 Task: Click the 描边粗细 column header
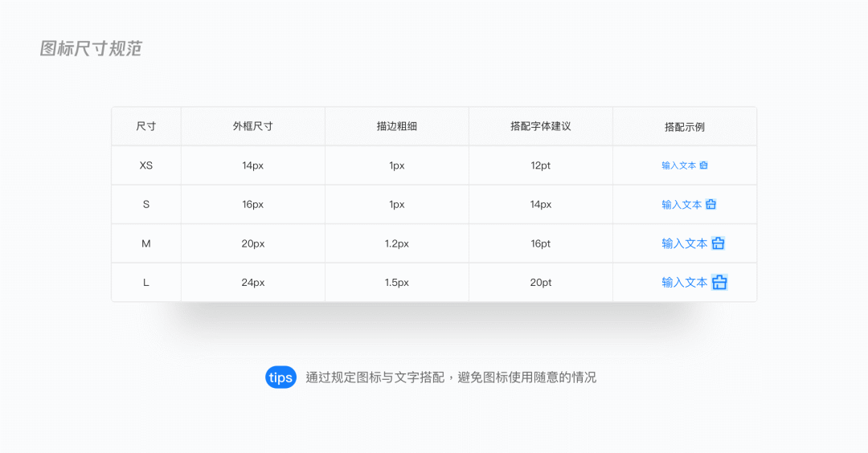397,126
